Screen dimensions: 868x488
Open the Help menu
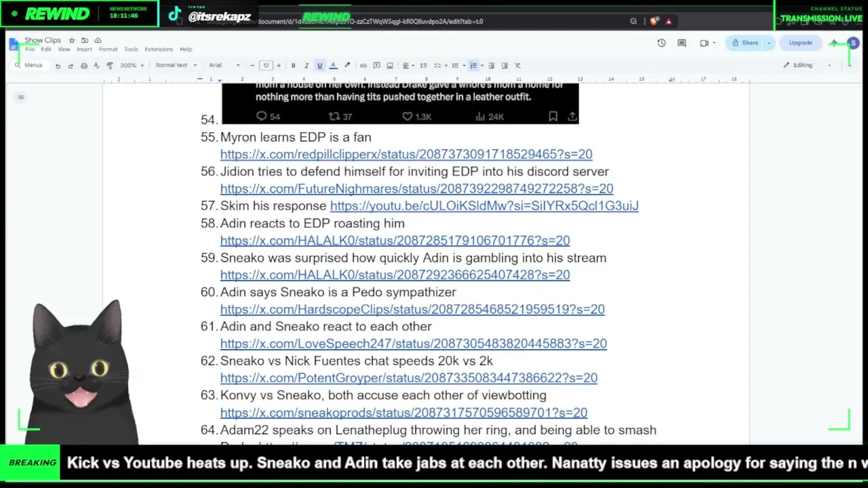tap(186, 49)
